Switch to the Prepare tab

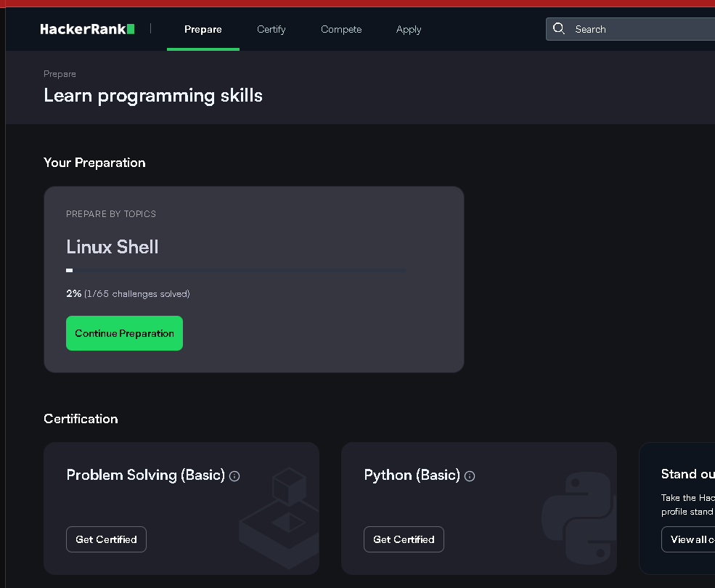point(203,29)
